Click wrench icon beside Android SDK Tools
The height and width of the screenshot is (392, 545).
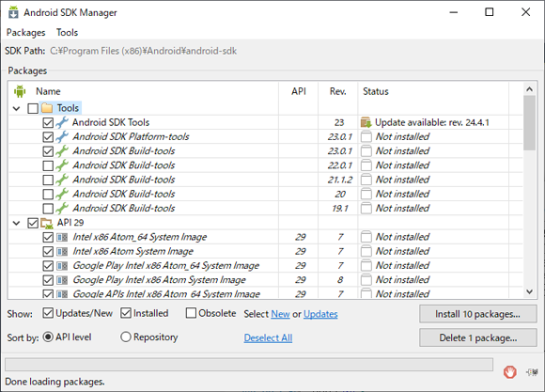coord(62,122)
